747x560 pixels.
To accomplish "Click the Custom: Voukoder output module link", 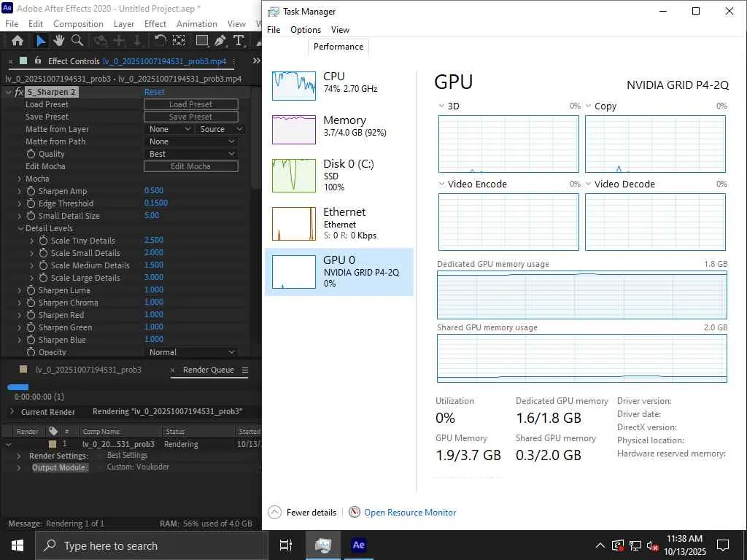I will point(138,467).
